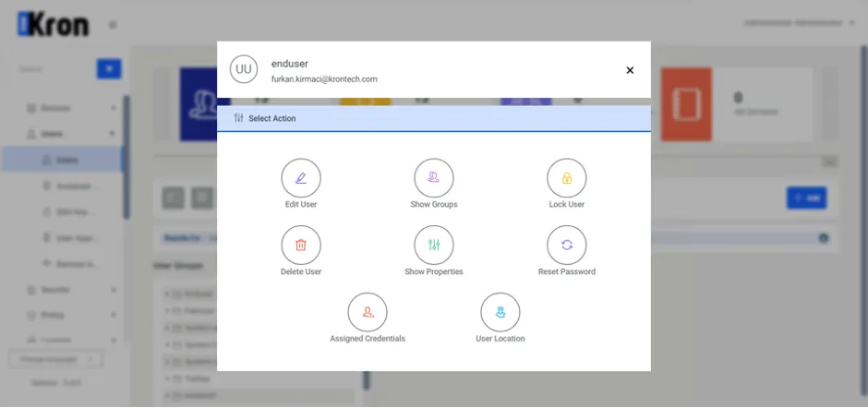
Task: Open the Administrator account dropdown top-right
Action: [800, 23]
